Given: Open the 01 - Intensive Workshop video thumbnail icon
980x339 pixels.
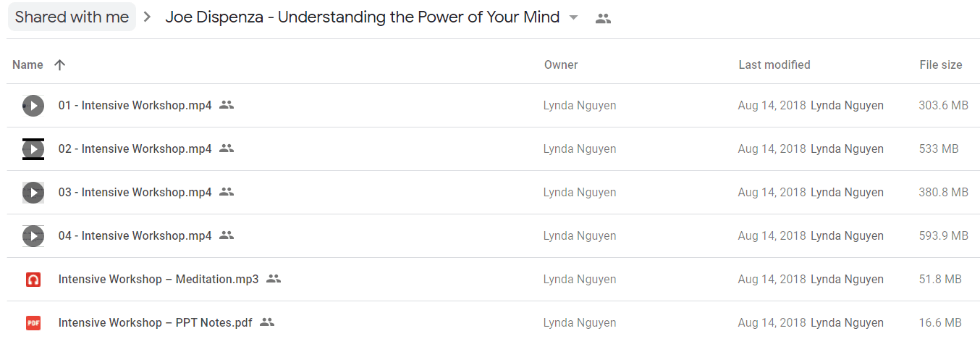Looking at the screenshot, I should point(33,106).
